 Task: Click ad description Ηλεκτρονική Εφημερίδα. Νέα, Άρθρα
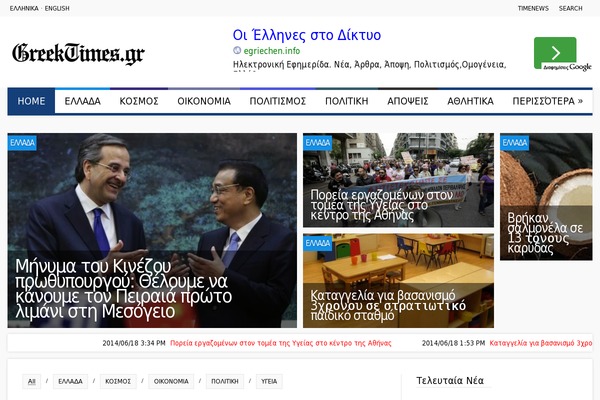point(369,64)
